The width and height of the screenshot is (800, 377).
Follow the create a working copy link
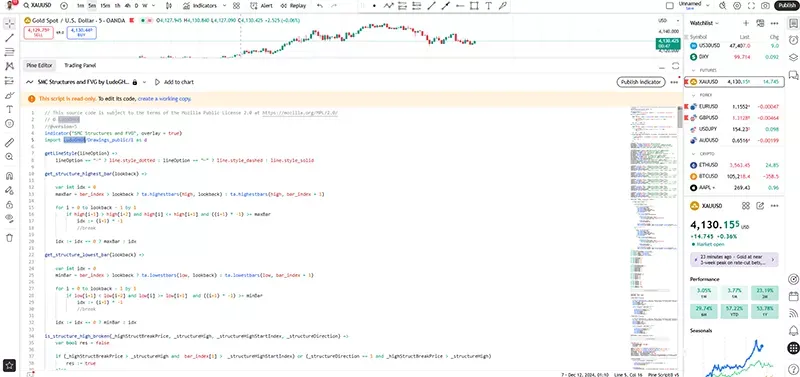click(164, 99)
